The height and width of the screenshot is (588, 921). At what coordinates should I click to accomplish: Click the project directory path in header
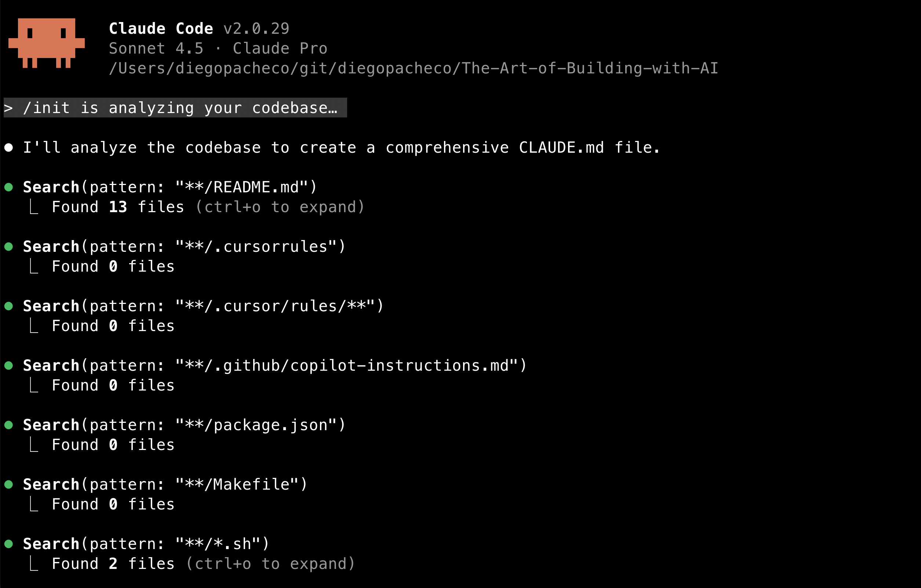413,68
